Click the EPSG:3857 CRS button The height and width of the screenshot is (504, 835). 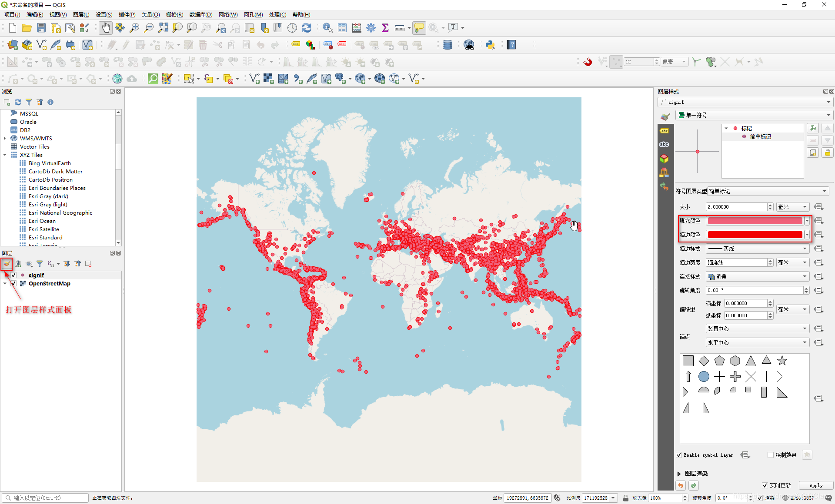pyautogui.click(x=798, y=498)
